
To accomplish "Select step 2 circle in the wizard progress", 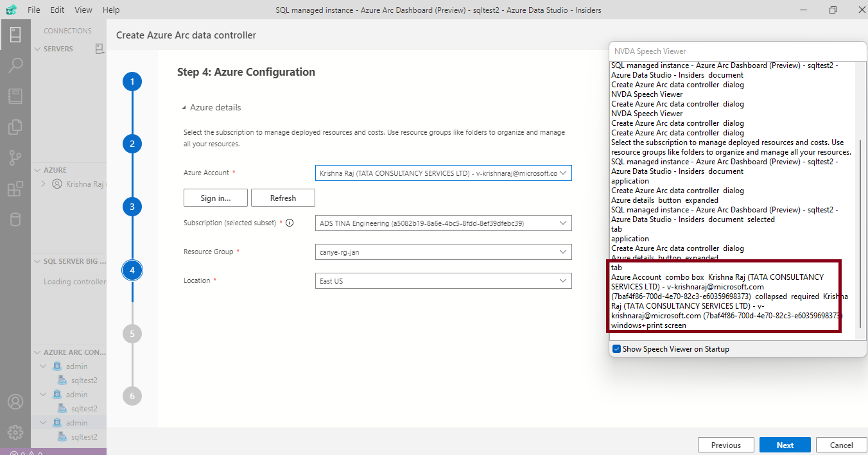I will (132, 143).
